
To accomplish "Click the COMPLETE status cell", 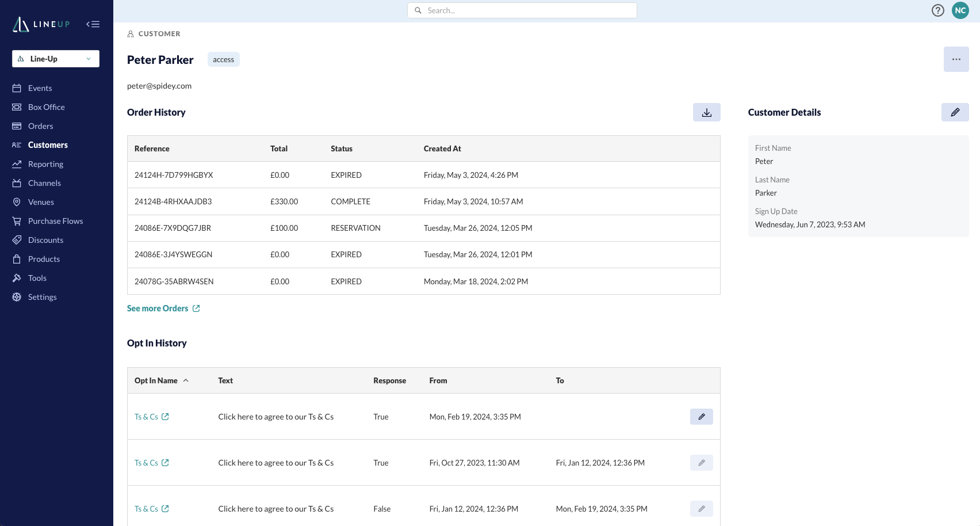I will 350,201.
